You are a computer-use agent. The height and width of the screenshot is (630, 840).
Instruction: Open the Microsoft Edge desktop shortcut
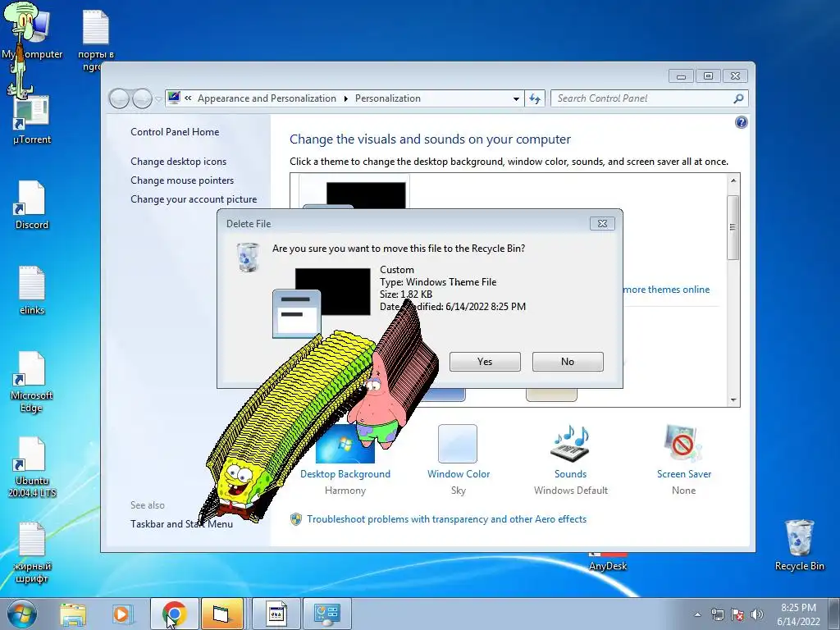[x=32, y=382]
